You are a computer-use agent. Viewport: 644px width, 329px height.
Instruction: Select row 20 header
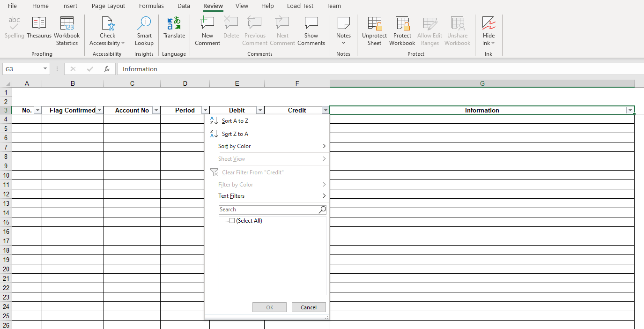[6, 269]
